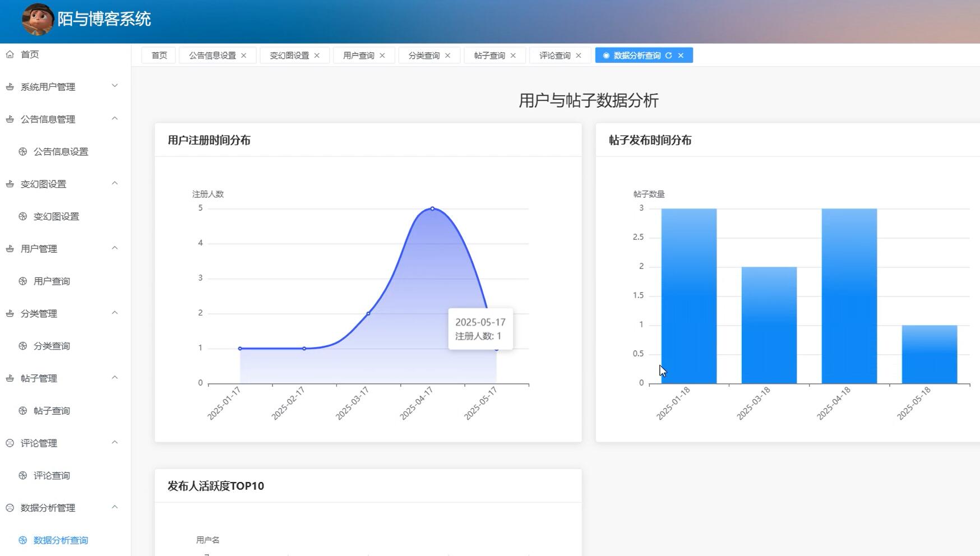Close the 评论查询 tab

pyautogui.click(x=579, y=55)
